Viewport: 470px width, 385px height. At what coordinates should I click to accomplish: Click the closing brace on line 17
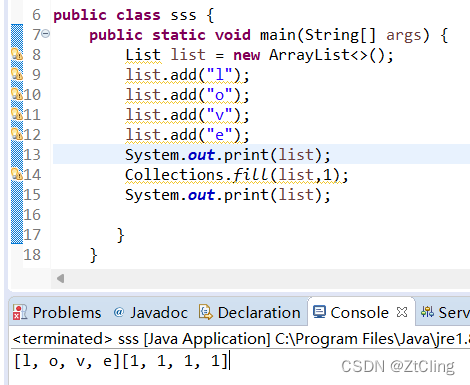point(121,235)
